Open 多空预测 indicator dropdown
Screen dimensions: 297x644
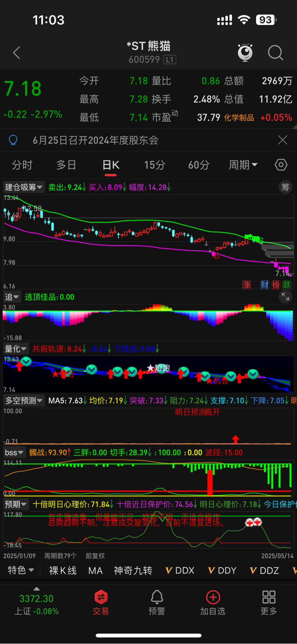coord(24,400)
